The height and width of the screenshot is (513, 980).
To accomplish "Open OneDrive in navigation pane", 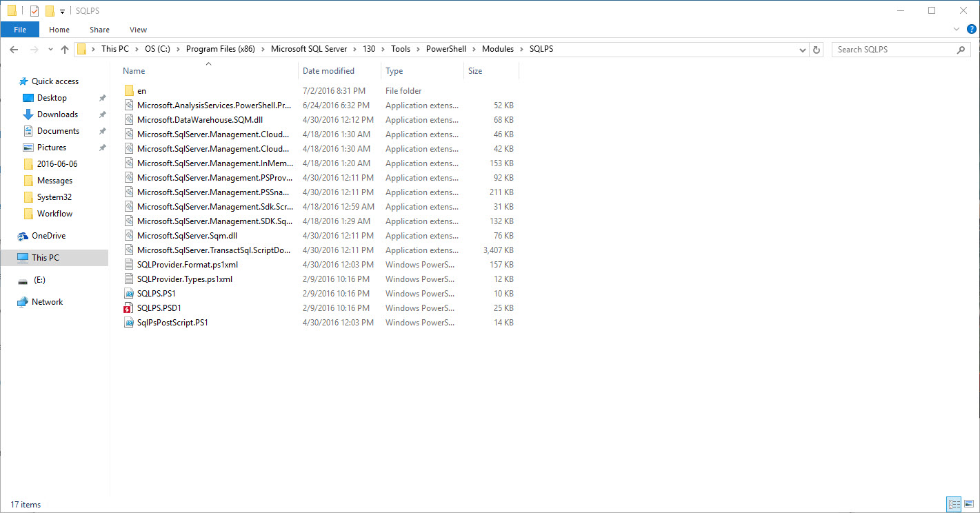I will pos(48,236).
